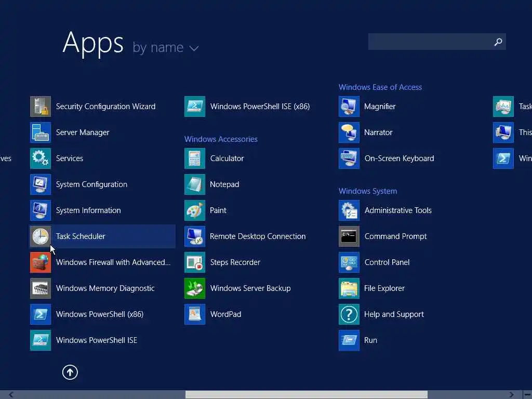Open the Windows PowerShell ISE icon
Image resolution: width=532 pixels, height=399 pixels.
41,340
